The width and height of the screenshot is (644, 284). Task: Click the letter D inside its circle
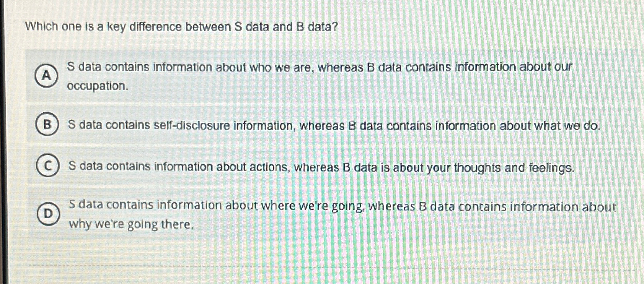coord(48,214)
